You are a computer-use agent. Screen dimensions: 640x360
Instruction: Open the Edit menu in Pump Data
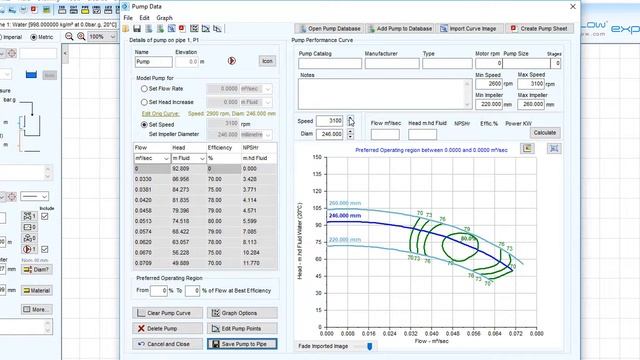coord(144,18)
